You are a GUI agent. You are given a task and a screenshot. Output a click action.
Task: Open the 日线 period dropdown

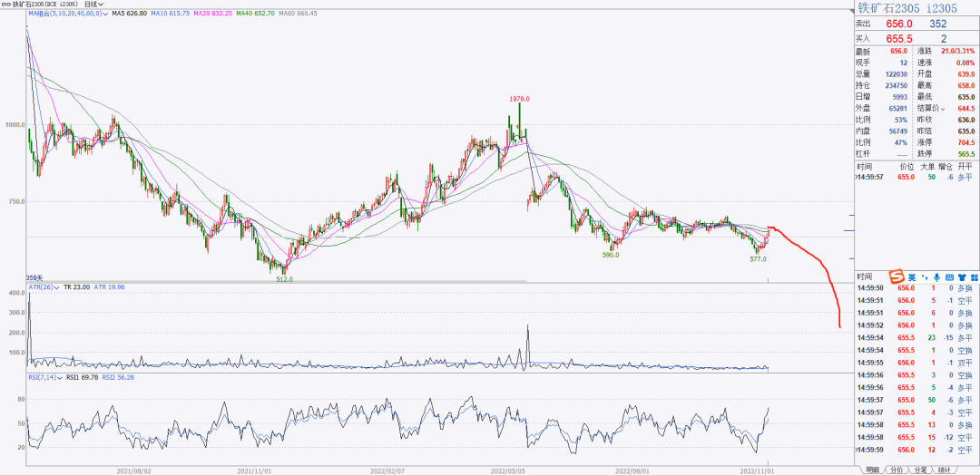(93, 4)
